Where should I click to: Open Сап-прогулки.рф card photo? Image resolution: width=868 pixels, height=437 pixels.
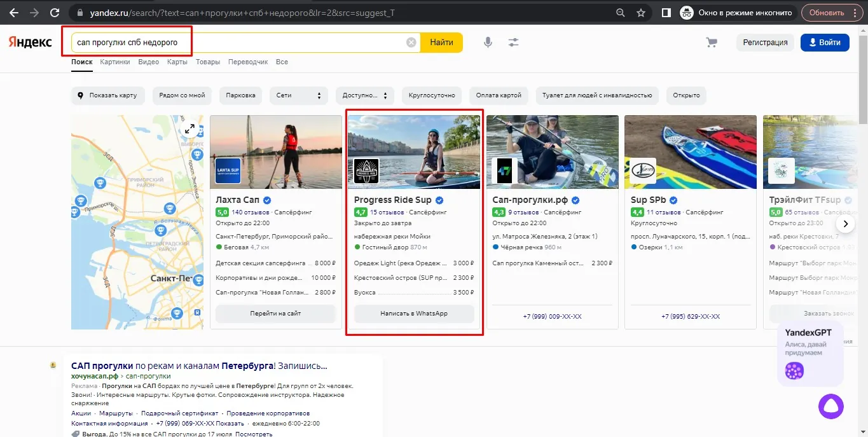point(553,152)
